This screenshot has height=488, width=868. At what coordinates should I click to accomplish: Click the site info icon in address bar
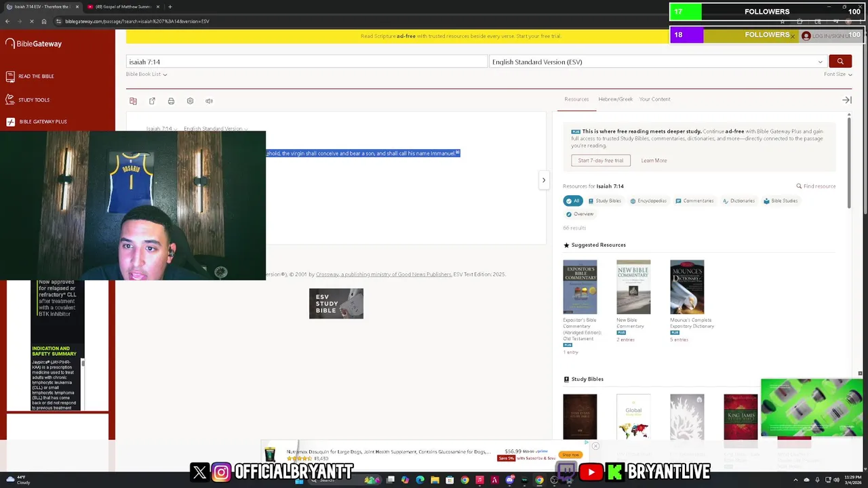click(59, 21)
